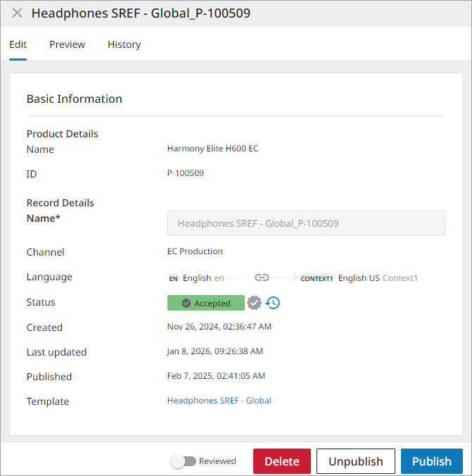
Task: Switch to the Edit tab
Action: (x=18, y=44)
